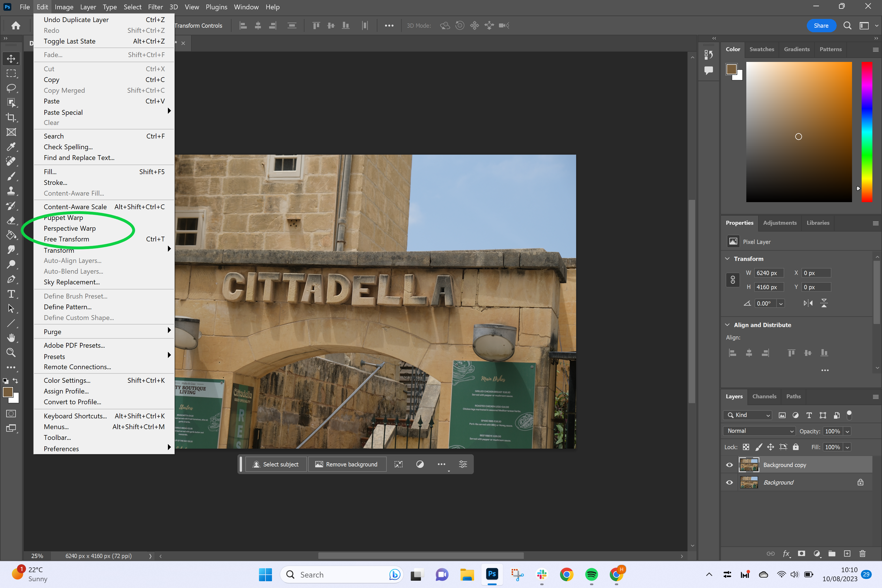Expand the Paste Special submenu

[104, 112]
